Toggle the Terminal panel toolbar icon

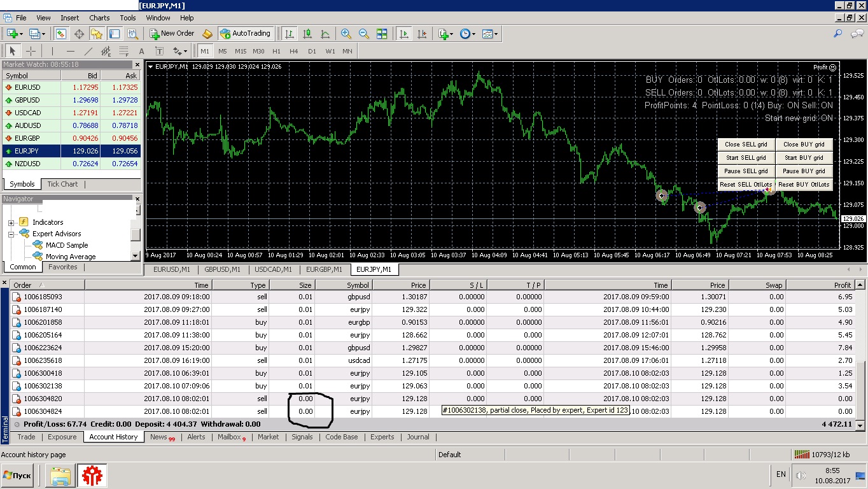(115, 34)
